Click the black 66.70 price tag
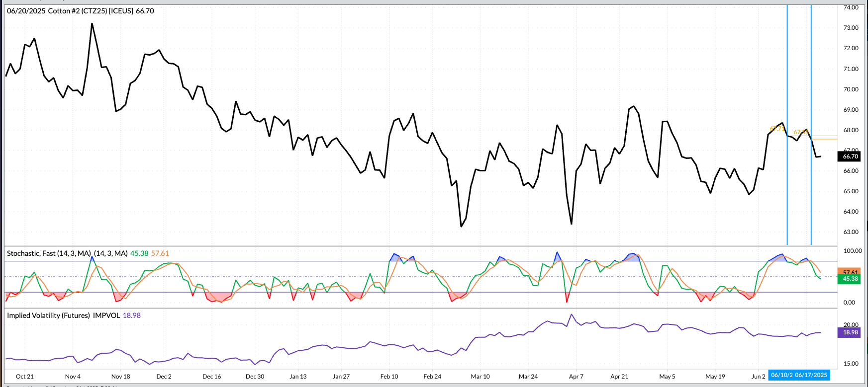The image size is (868, 387). point(850,156)
